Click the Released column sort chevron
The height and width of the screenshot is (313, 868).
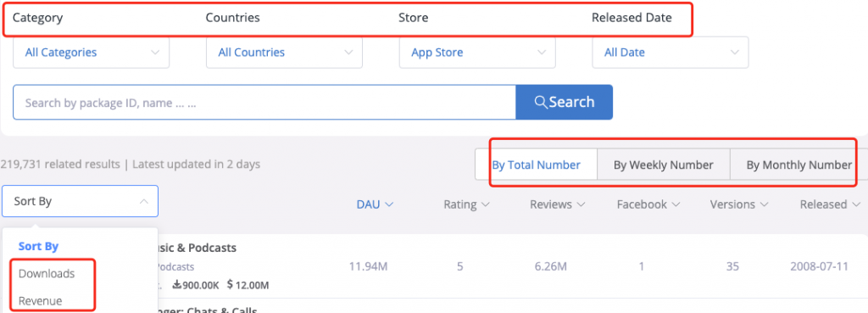857,205
